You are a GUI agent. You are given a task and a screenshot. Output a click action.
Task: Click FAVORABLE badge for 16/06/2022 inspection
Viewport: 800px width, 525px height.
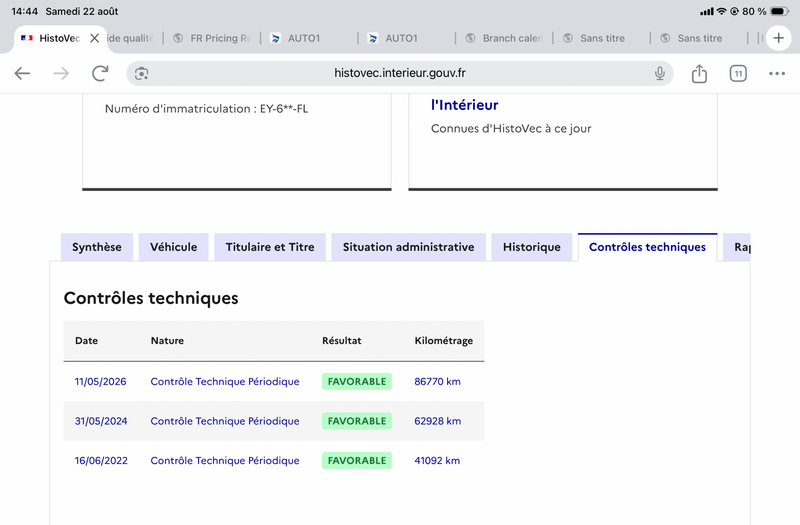click(357, 461)
